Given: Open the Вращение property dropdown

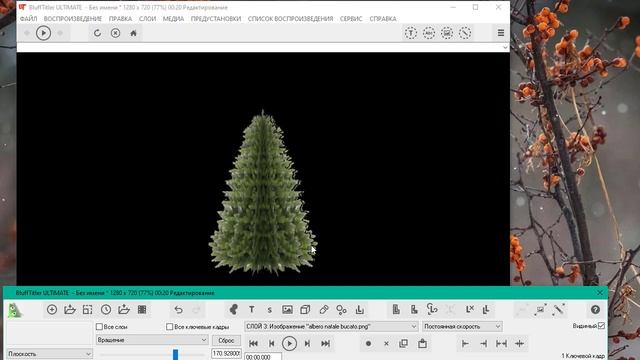Looking at the screenshot, I should [x=152, y=340].
